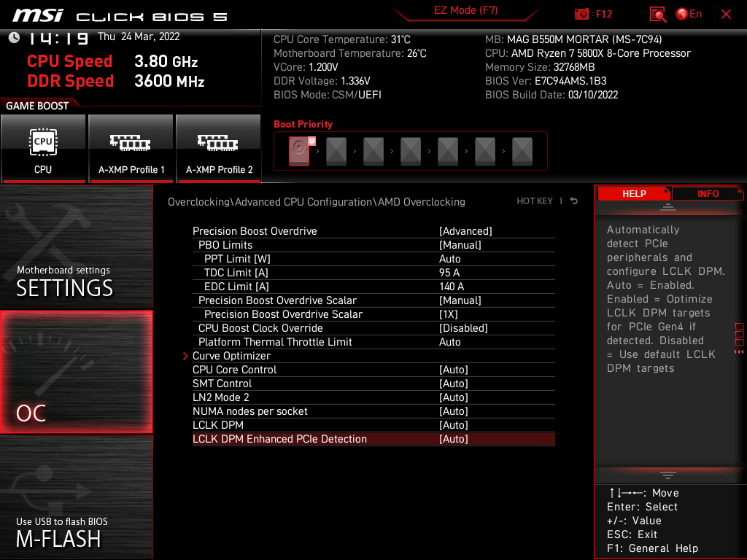Switch to the INFO tab
747x560 pixels.
tap(708, 193)
